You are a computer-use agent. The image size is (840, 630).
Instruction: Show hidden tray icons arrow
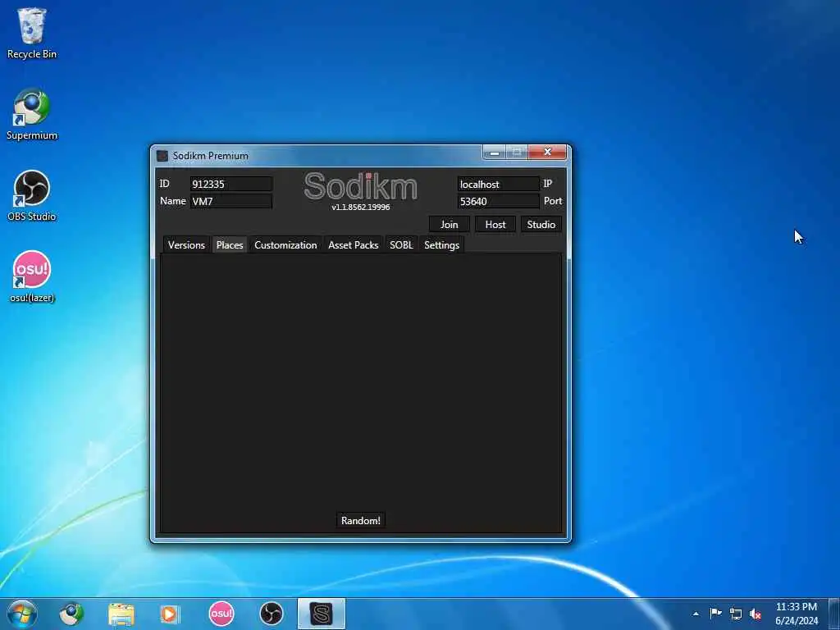[696, 614]
